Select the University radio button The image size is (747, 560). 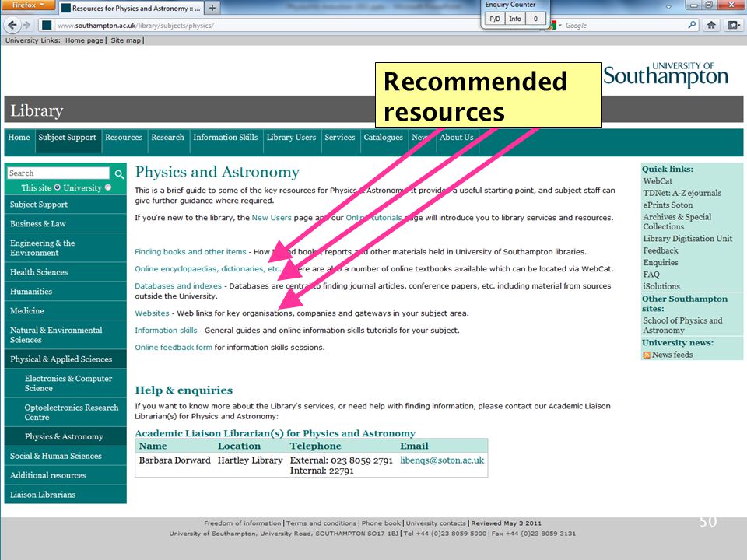(x=108, y=187)
